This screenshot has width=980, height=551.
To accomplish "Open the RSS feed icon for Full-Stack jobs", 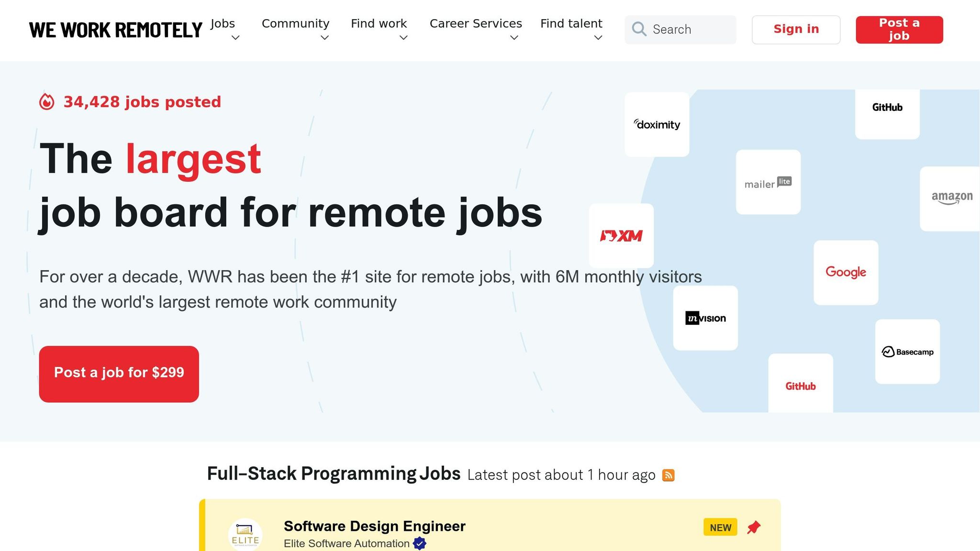I will pyautogui.click(x=668, y=475).
